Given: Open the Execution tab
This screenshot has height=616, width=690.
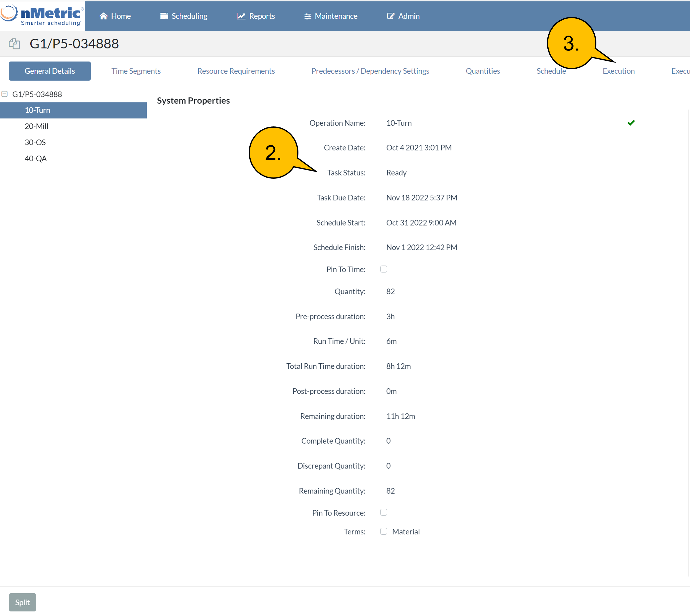Looking at the screenshot, I should pos(618,71).
